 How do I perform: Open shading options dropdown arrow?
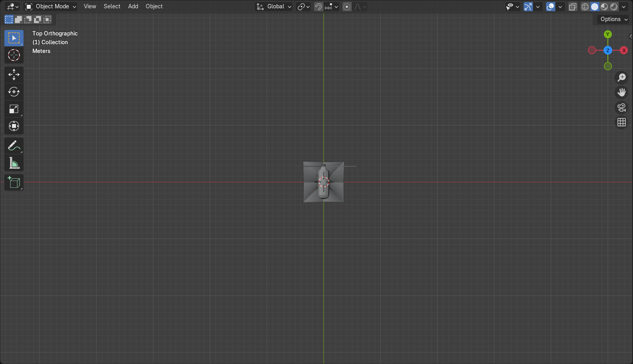point(624,7)
